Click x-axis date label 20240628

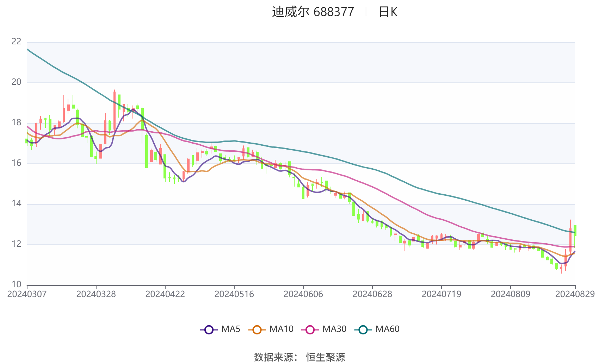click(x=372, y=294)
